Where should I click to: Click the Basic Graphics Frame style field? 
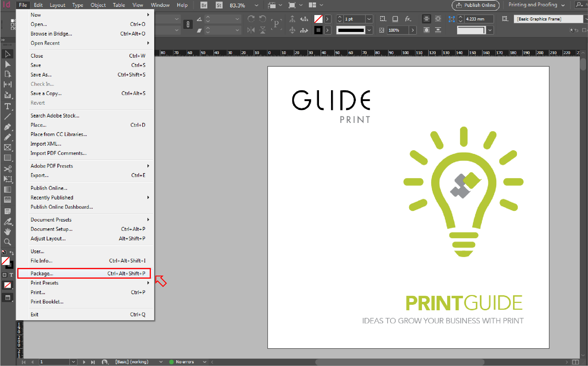(548, 19)
